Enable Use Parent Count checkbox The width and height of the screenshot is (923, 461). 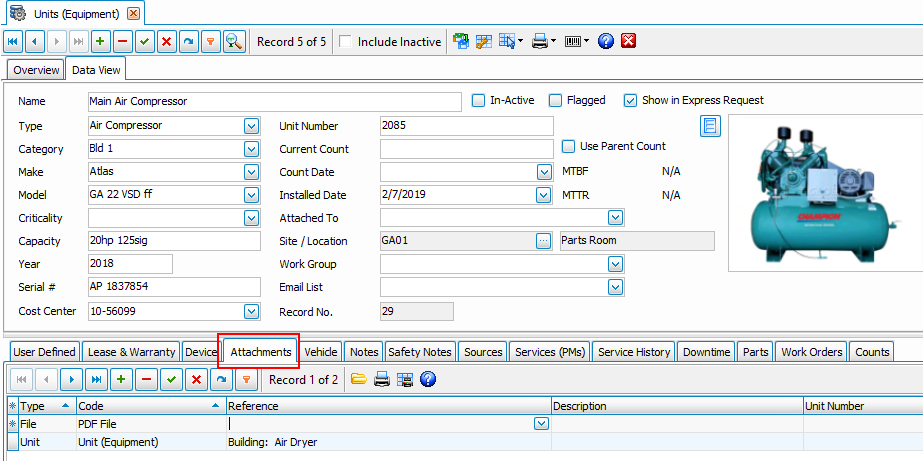pos(568,146)
